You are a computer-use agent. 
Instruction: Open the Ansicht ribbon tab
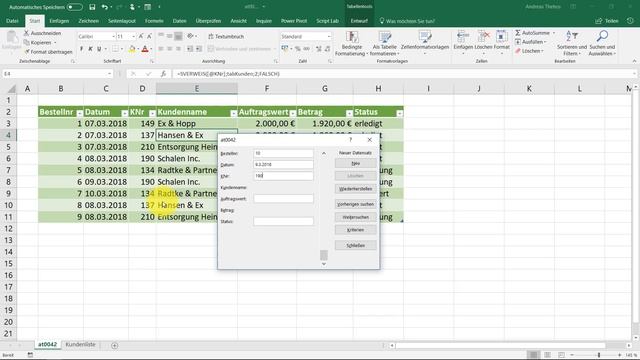point(238,21)
